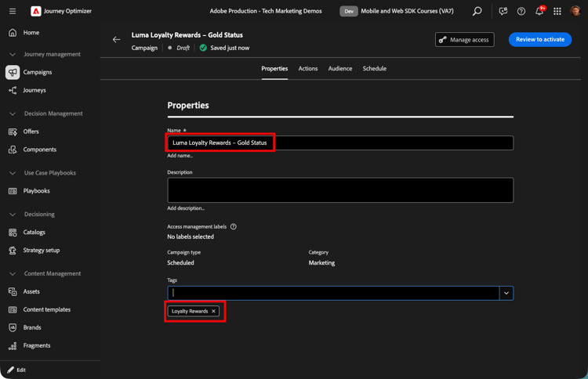
Task: Click Review to activate
Action: point(540,39)
